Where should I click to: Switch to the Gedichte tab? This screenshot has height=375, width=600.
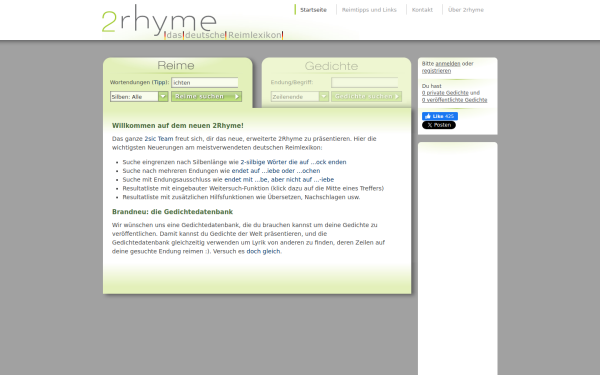coord(331,66)
